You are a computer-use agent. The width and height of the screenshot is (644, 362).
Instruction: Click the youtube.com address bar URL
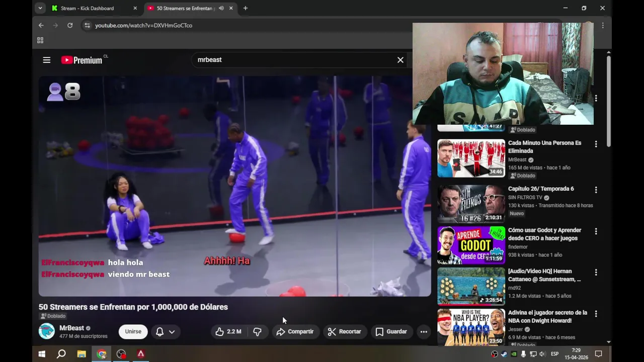tap(143, 25)
